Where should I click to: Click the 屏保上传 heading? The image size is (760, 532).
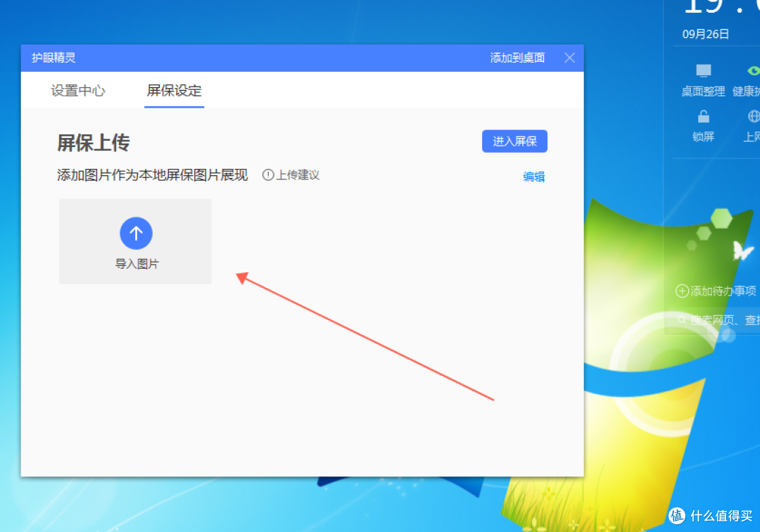pos(94,143)
